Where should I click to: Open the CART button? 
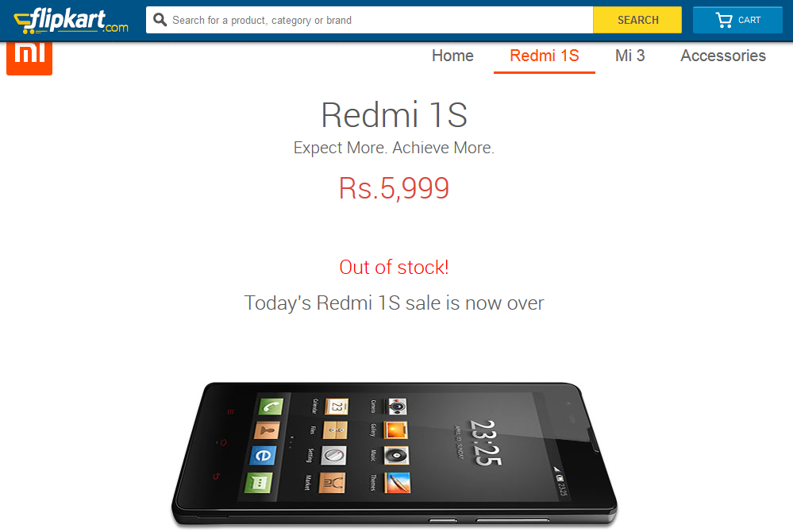point(737,20)
